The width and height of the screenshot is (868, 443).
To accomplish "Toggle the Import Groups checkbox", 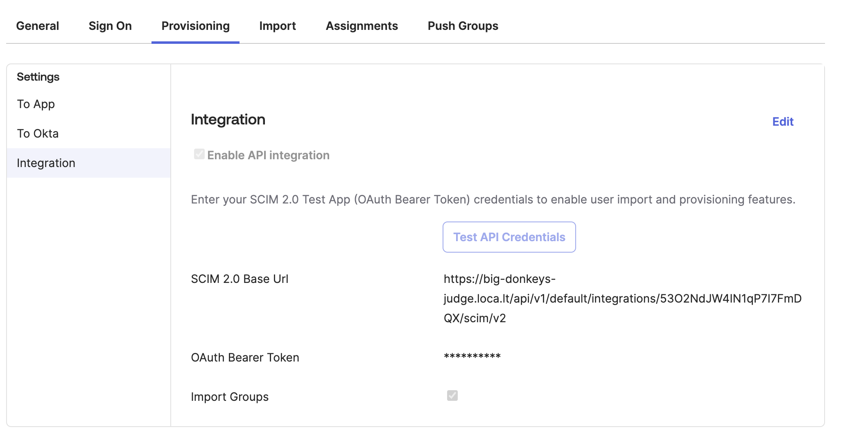I will pyautogui.click(x=452, y=396).
